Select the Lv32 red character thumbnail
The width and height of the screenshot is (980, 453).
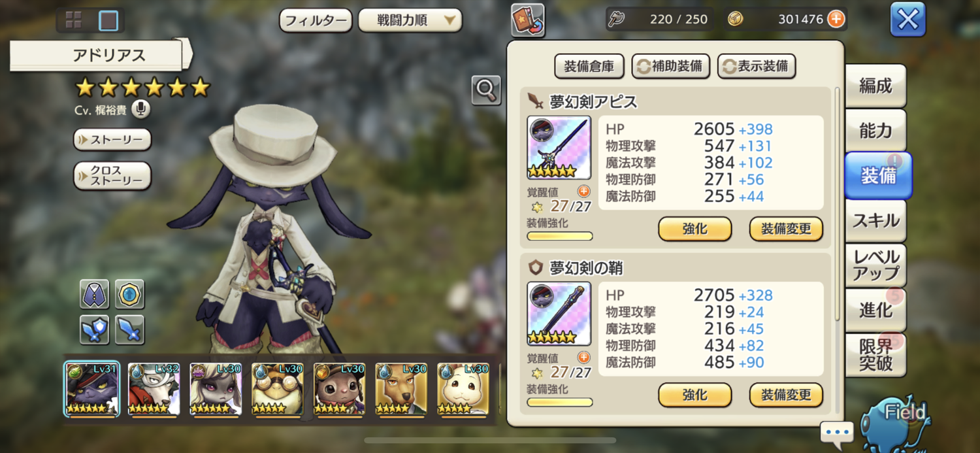click(x=154, y=390)
